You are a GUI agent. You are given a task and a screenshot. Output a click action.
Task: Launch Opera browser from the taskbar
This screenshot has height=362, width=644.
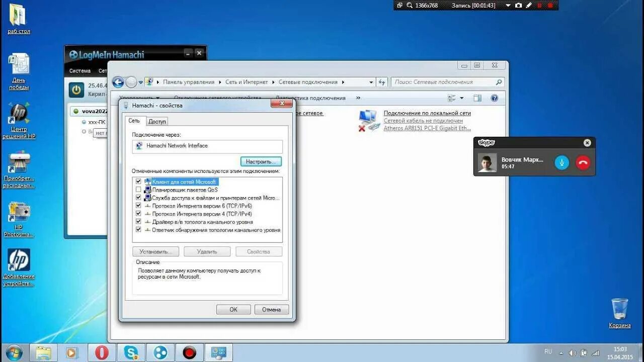pyautogui.click(x=102, y=352)
